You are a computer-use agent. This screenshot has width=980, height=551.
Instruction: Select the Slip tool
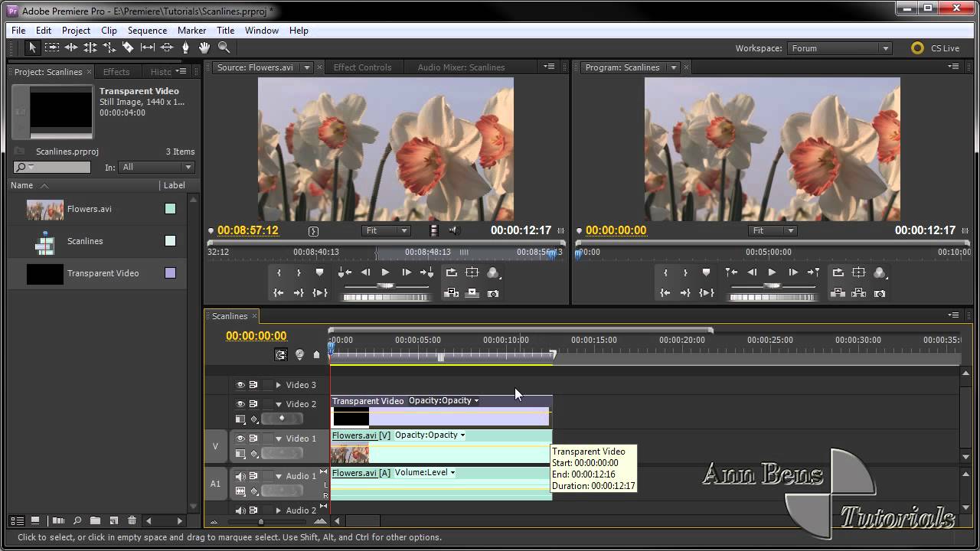pyautogui.click(x=147, y=47)
